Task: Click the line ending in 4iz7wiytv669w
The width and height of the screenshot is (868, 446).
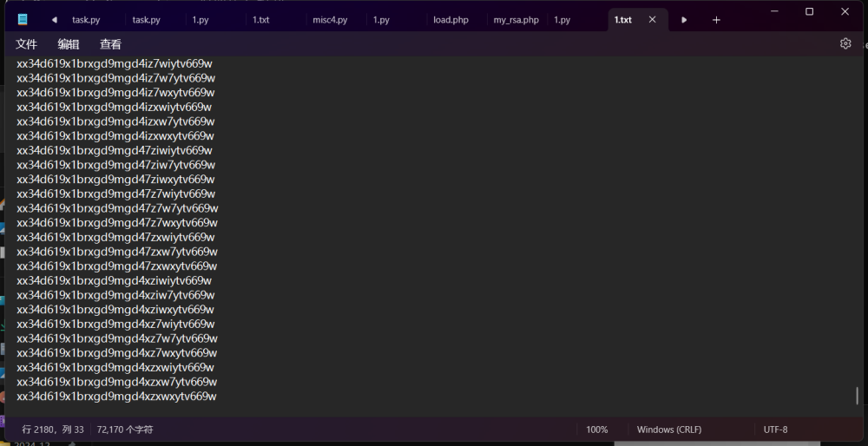Action: click(114, 63)
